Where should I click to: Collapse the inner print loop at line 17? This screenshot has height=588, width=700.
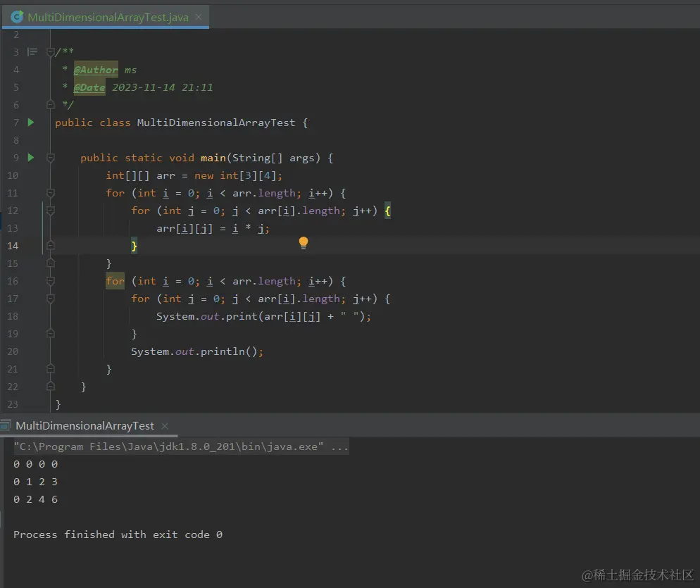tap(51, 299)
